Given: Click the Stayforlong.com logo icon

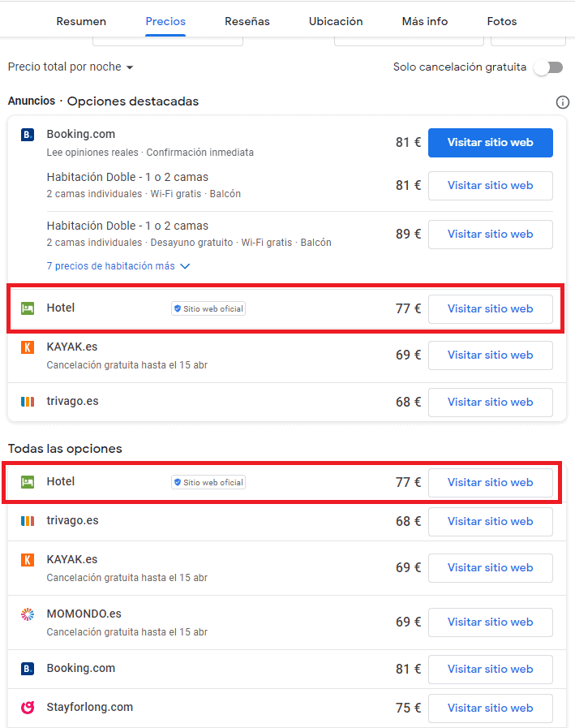Looking at the screenshot, I should (28, 708).
